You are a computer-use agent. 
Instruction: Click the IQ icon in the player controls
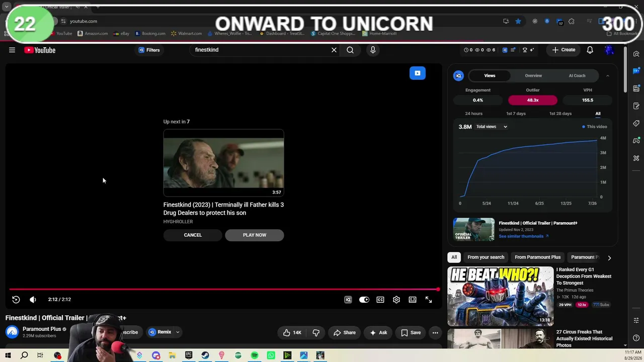(x=348, y=300)
